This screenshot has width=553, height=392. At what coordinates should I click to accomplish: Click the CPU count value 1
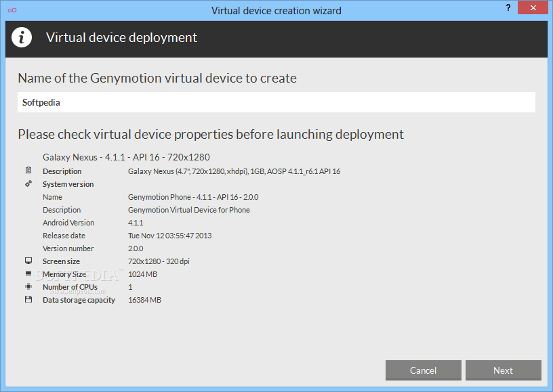[130, 287]
